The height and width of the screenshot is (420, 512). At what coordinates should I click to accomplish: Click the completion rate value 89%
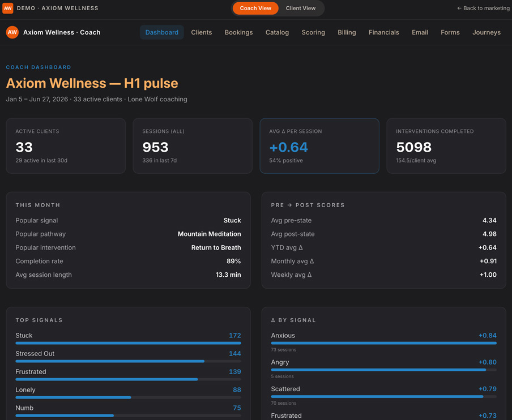pos(234,261)
